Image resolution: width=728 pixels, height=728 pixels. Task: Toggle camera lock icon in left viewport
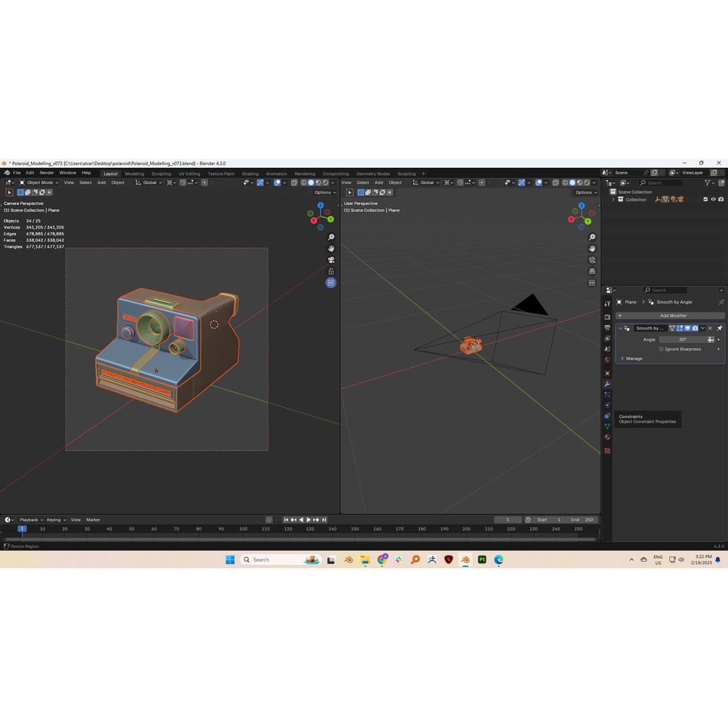point(331,271)
